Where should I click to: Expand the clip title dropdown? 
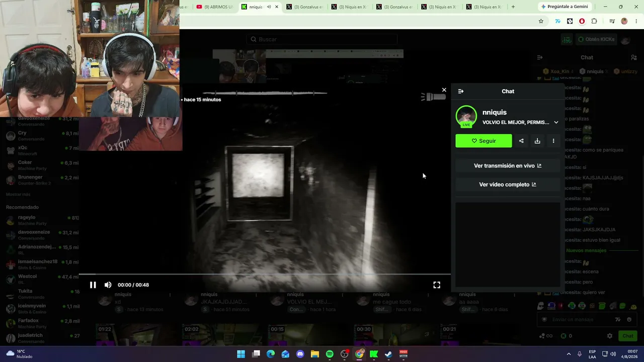[x=556, y=122]
